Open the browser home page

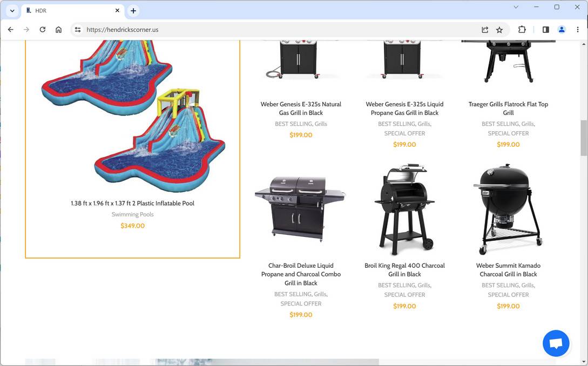(58, 30)
